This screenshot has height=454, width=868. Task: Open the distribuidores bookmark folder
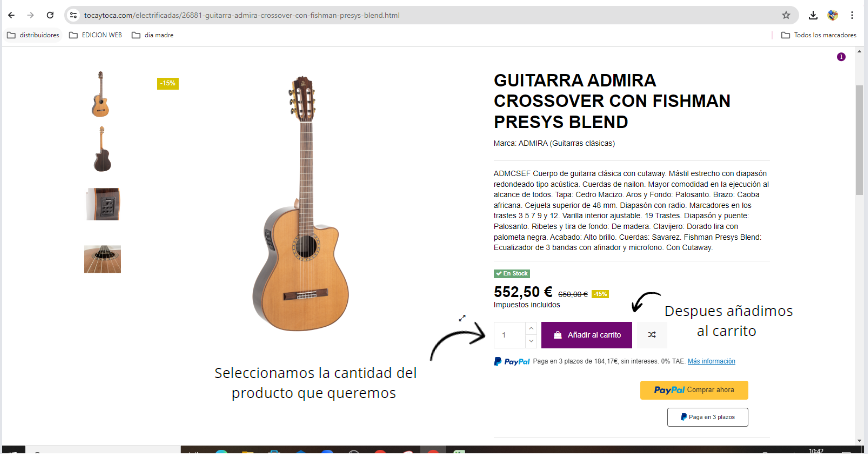(33, 35)
